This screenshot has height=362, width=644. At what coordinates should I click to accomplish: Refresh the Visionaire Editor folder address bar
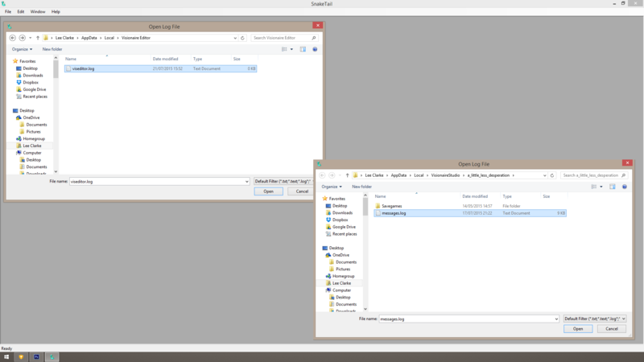tap(242, 38)
